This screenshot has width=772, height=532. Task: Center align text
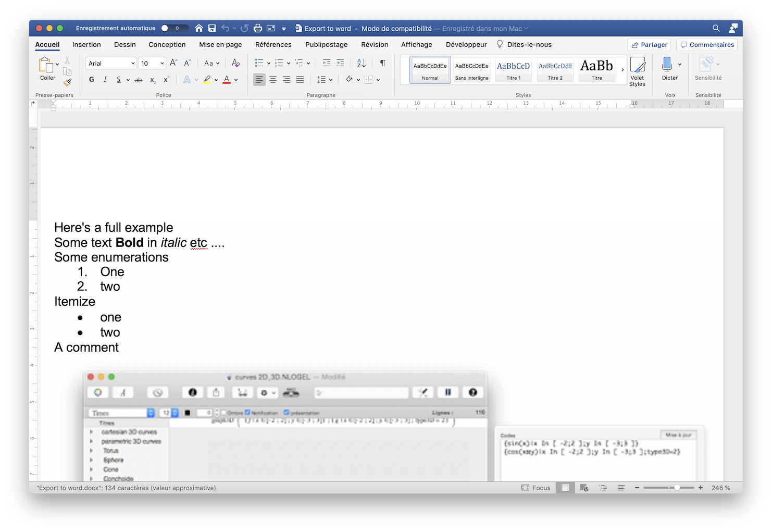click(x=273, y=80)
